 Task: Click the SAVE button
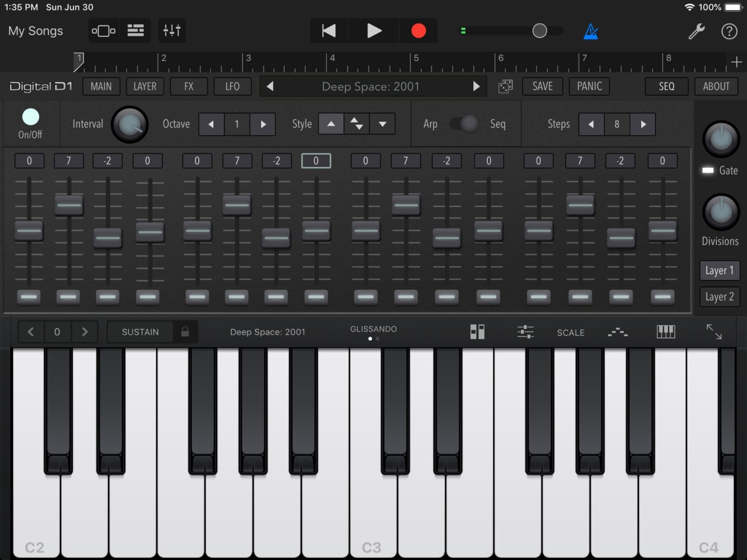(x=542, y=87)
